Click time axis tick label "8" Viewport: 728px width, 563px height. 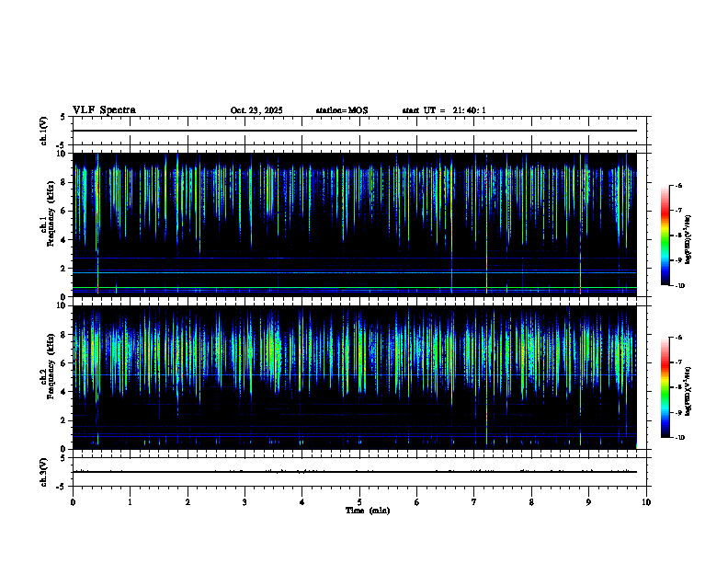pyautogui.click(x=531, y=502)
